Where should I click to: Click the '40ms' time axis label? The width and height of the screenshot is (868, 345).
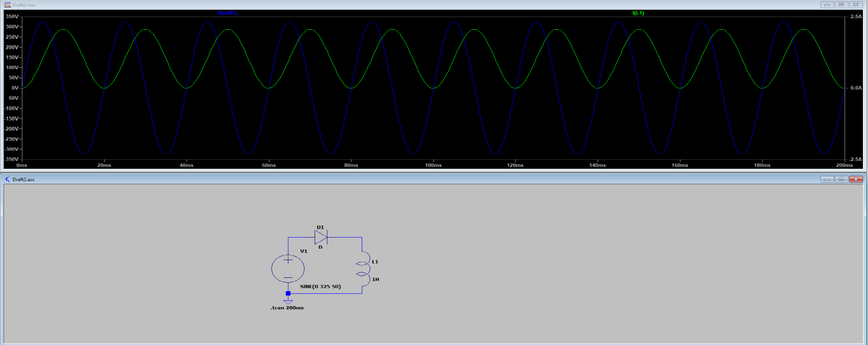click(x=186, y=165)
